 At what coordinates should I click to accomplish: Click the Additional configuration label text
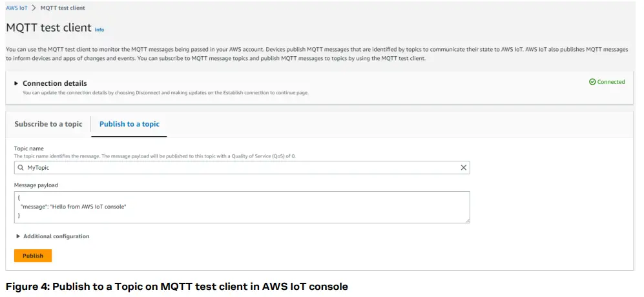(x=56, y=236)
